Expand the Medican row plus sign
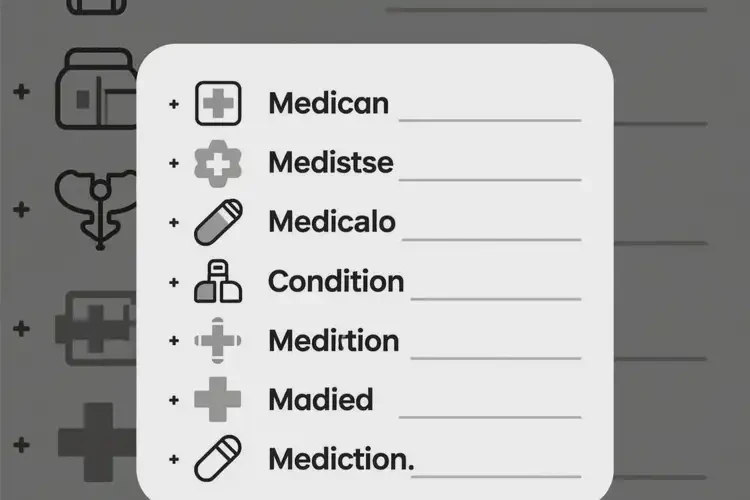This screenshot has height=500, width=750. click(x=174, y=104)
